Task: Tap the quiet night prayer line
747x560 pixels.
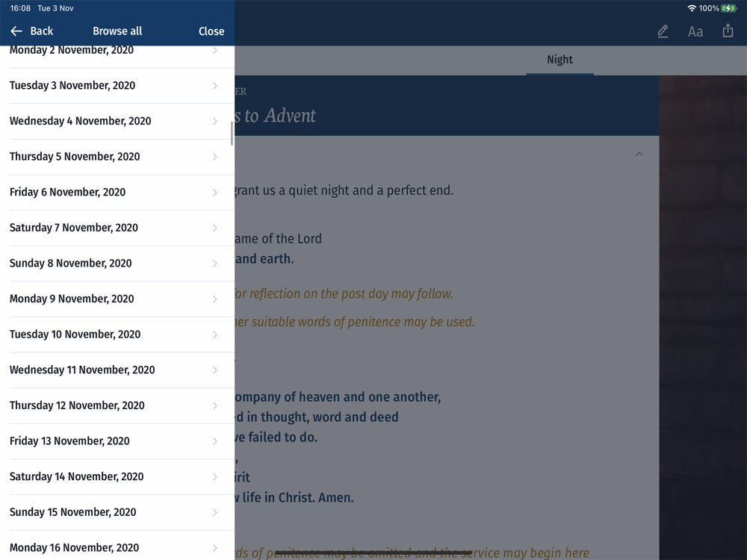Action: click(x=344, y=190)
